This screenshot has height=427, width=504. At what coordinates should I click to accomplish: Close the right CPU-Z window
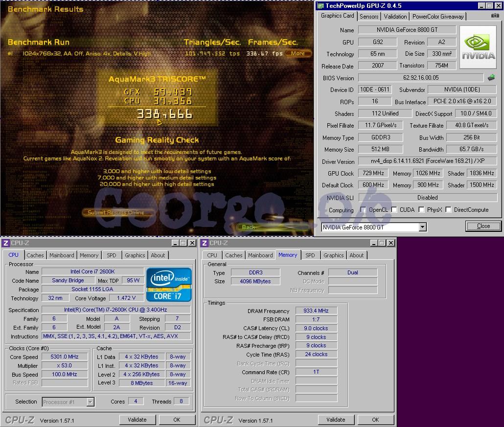[391, 243]
